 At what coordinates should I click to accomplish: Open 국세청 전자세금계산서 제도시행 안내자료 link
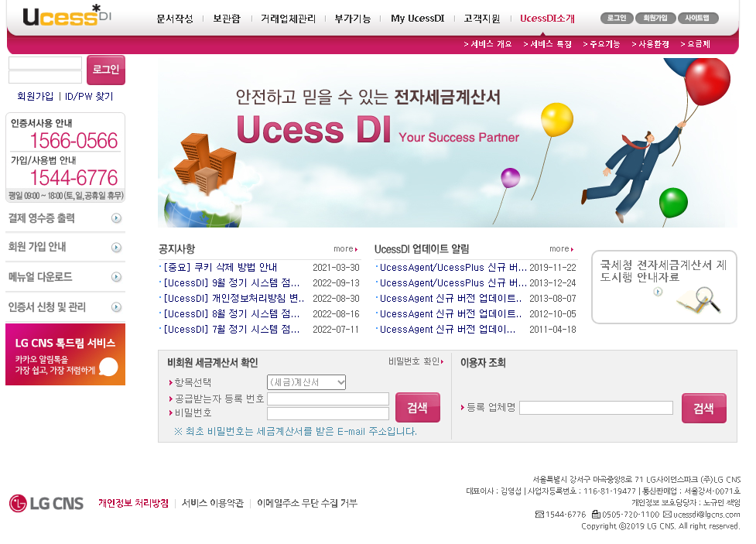click(663, 271)
